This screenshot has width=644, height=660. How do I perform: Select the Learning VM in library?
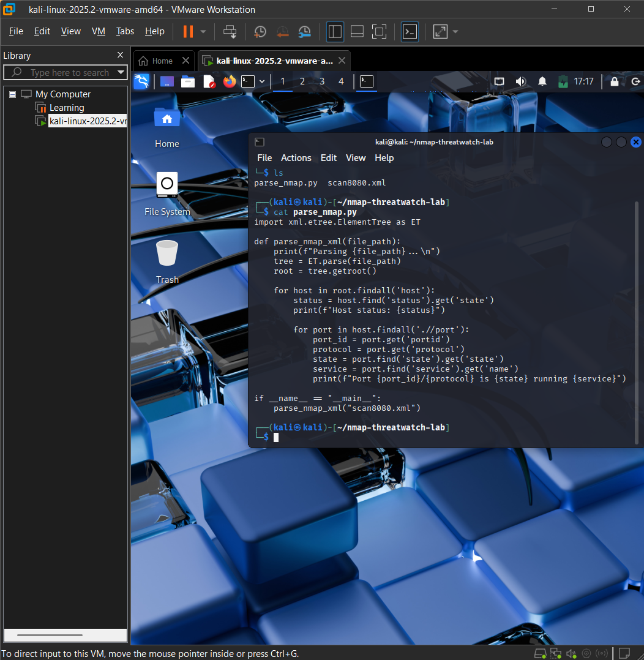pyautogui.click(x=67, y=108)
